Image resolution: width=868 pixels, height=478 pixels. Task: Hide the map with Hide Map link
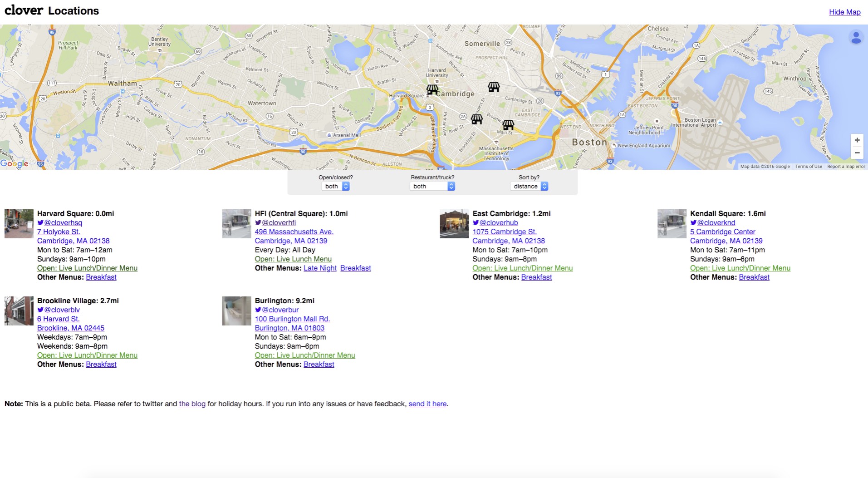(844, 12)
